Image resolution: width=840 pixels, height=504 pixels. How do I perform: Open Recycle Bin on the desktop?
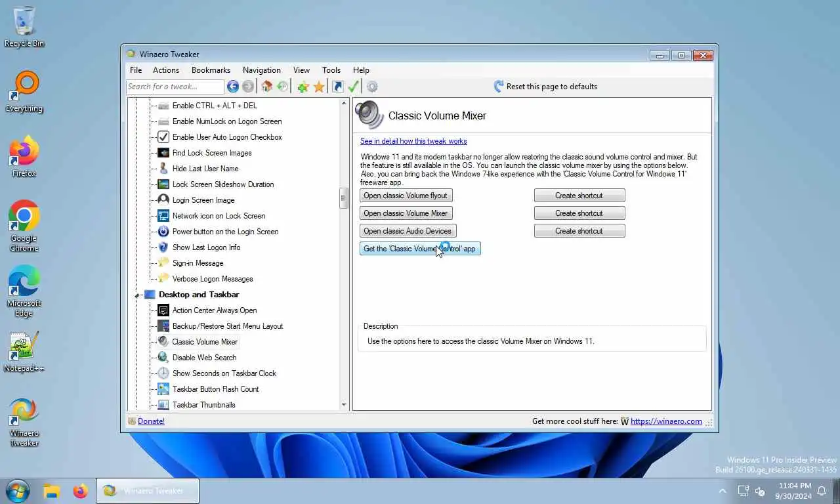pos(24,26)
